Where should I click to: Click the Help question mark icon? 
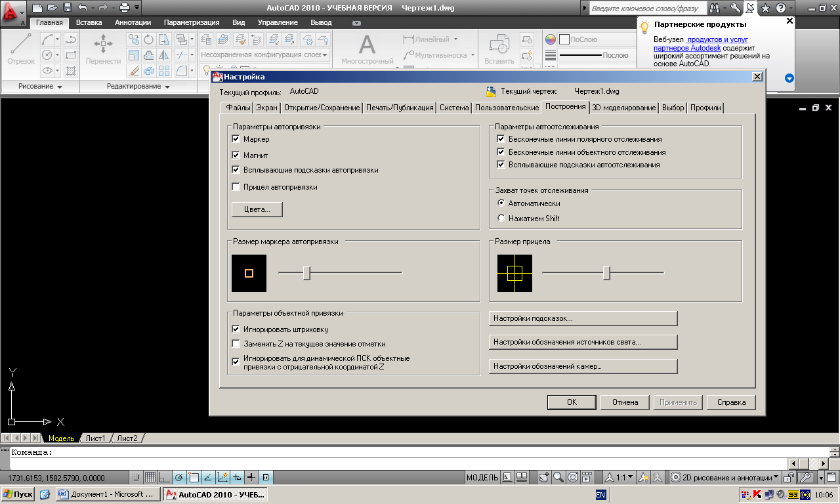(x=780, y=8)
